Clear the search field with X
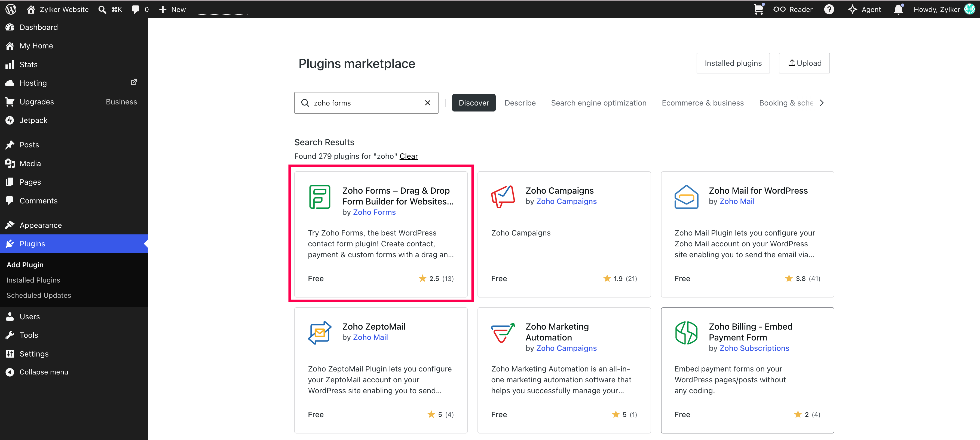The width and height of the screenshot is (980, 440). (x=427, y=103)
